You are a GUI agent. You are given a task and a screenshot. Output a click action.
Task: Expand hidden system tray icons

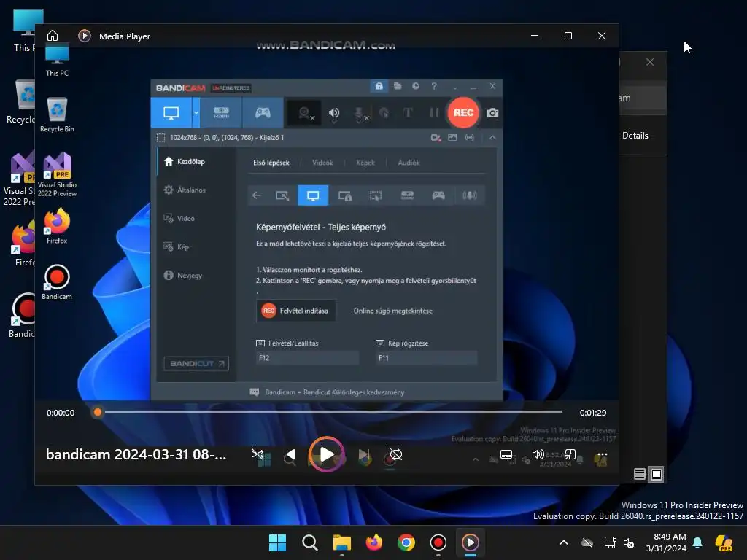564,542
